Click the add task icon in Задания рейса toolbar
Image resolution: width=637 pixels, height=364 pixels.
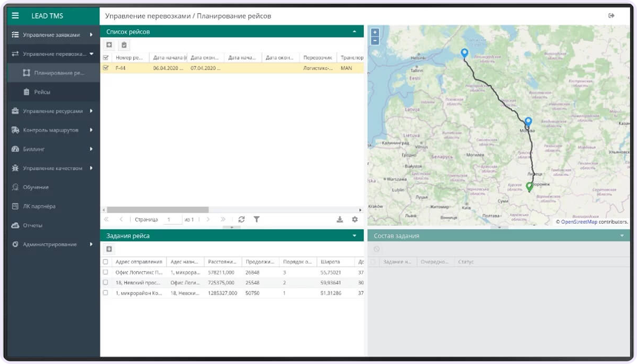pos(109,249)
